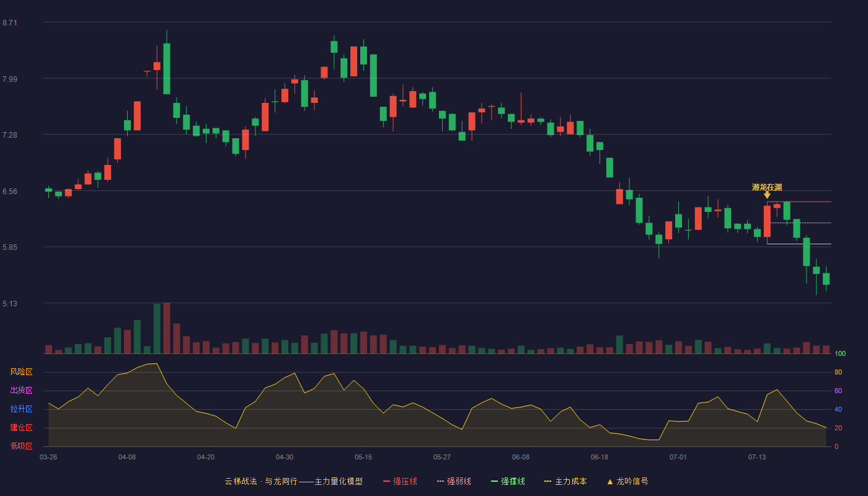Toggle the 强撑线 legend entry

point(508,481)
